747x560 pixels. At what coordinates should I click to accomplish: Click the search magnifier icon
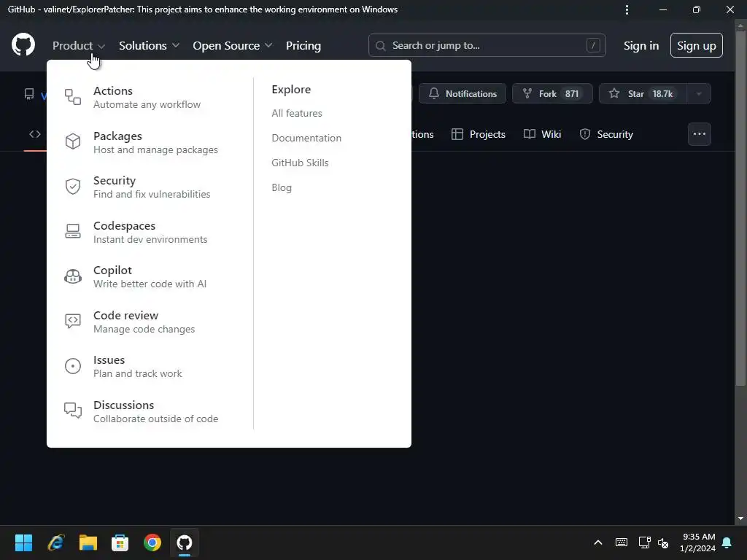pyautogui.click(x=380, y=46)
